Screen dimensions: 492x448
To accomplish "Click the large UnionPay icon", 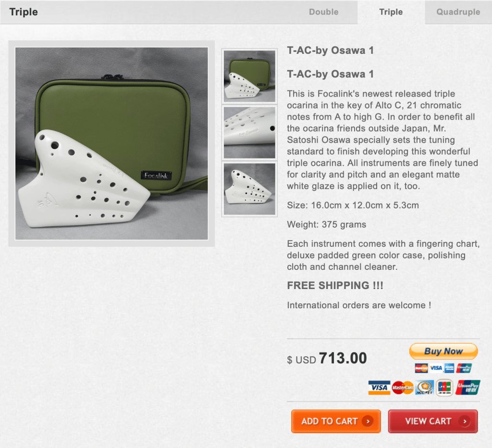I will (x=467, y=388).
